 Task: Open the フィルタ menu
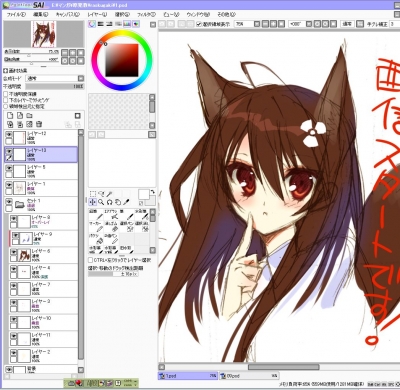[x=146, y=14]
